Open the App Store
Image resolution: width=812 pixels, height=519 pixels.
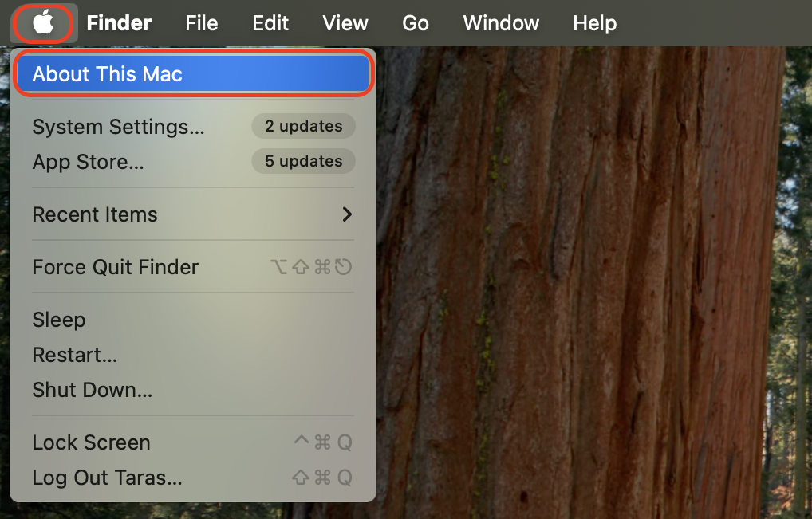[x=88, y=162]
